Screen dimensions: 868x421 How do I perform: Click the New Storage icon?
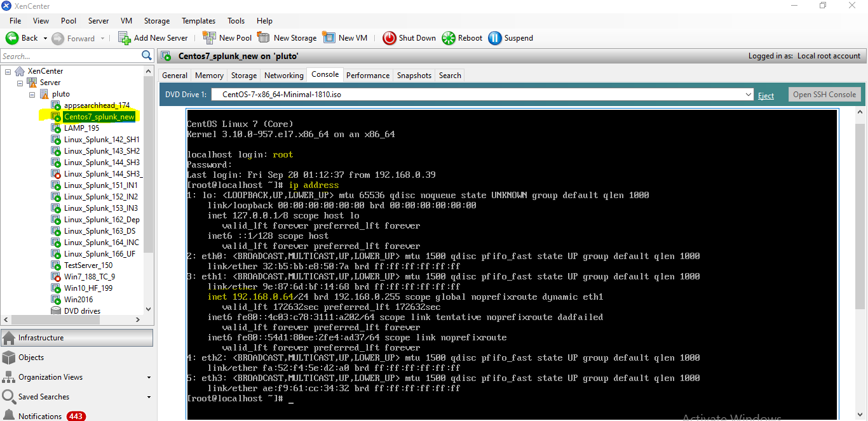[264, 37]
